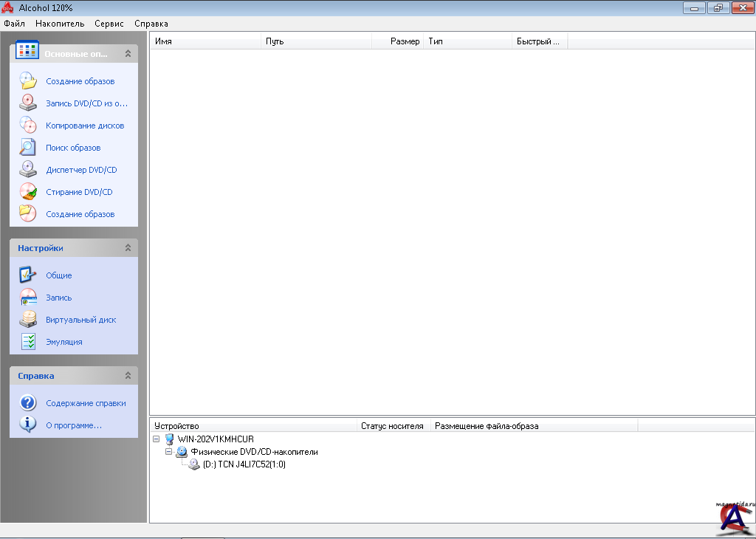Collapse the Физические DVD/CD-накопители tree node
The width and height of the screenshot is (756, 539).
pos(168,451)
